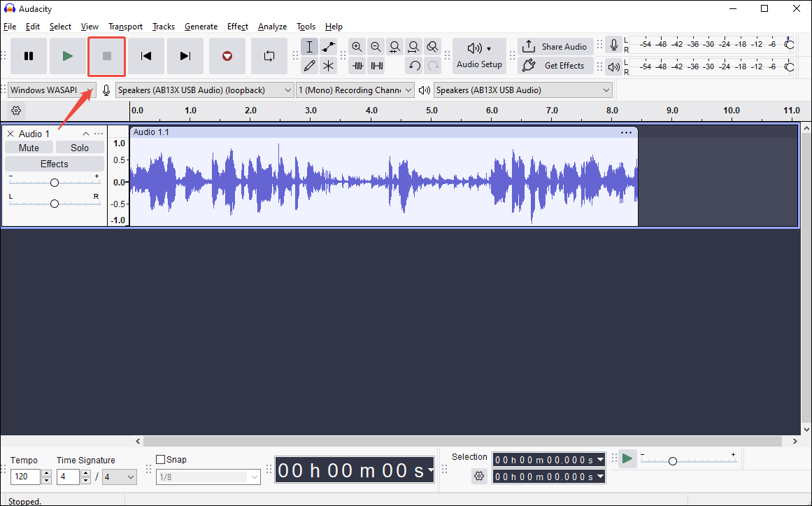
Task: Click the playback speed slider
Action: 688,461
